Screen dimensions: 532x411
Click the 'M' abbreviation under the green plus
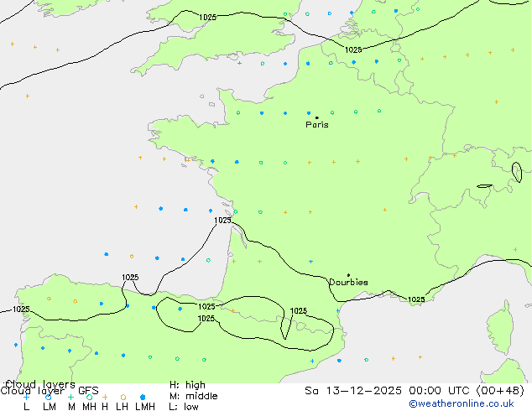pos(71,407)
